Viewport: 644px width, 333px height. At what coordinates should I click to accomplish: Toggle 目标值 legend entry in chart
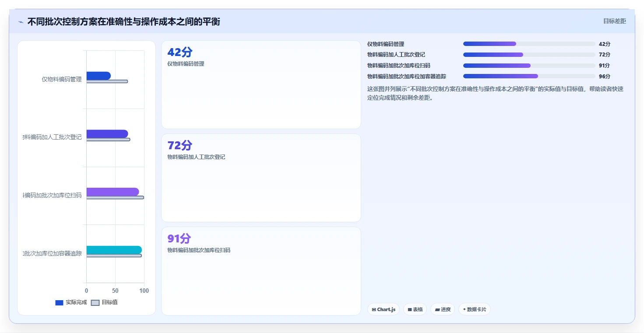[x=104, y=302]
